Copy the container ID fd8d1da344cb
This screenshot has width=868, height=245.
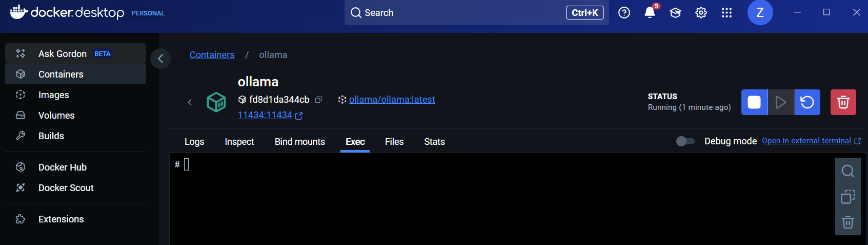[x=318, y=100]
